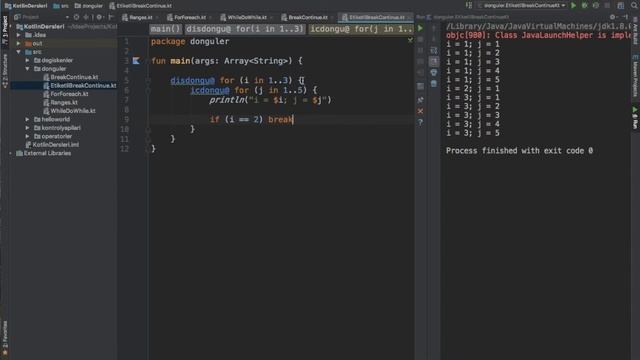Click the Debug bug icon in top toolbar

click(584, 6)
